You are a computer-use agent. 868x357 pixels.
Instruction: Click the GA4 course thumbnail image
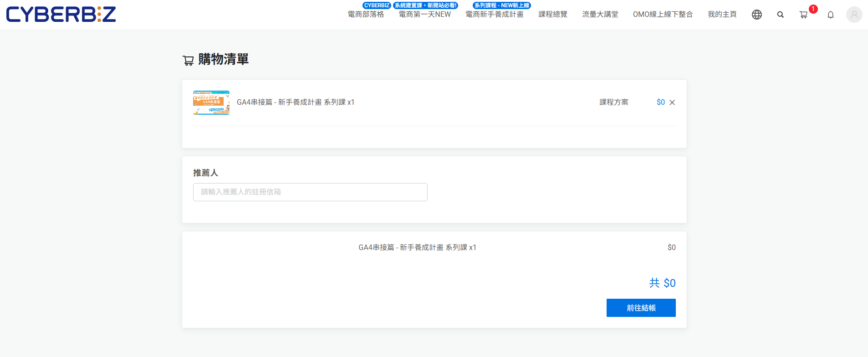pyautogui.click(x=211, y=102)
